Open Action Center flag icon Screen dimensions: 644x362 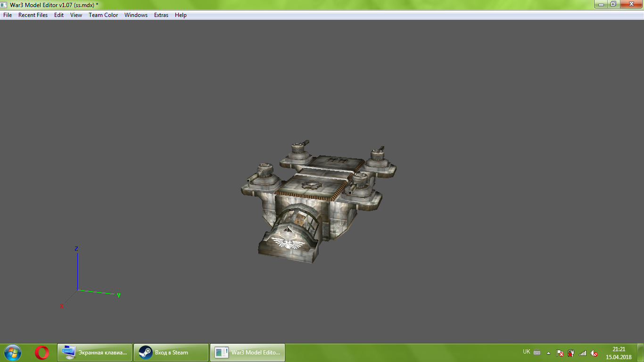point(560,353)
